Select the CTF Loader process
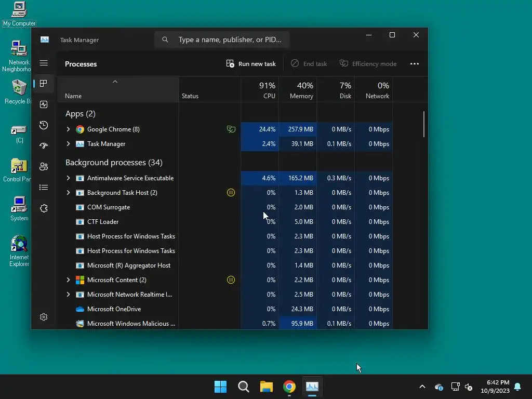The width and height of the screenshot is (532, 399). pos(225,222)
